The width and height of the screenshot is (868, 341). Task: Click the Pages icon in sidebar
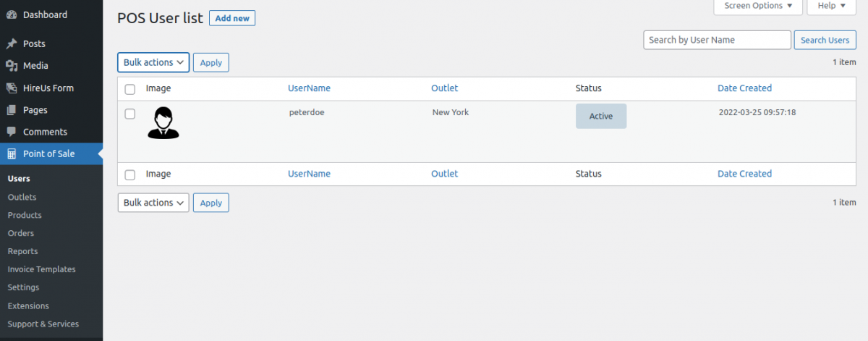tap(12, 110)
